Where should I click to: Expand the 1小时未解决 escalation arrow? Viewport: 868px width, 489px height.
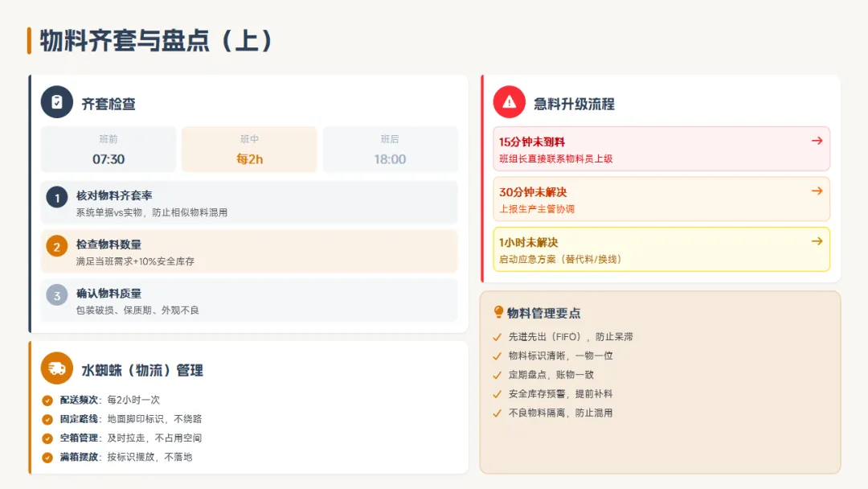coord(817,241)
